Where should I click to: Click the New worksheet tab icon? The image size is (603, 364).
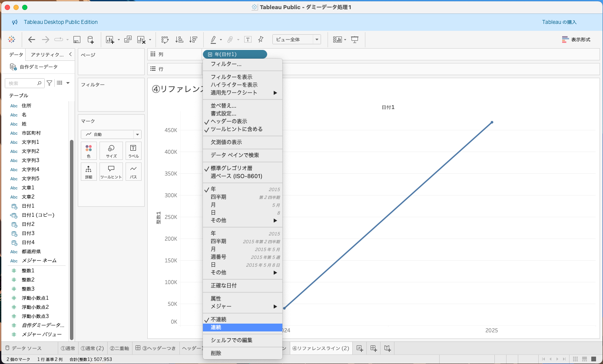point(359,348)
